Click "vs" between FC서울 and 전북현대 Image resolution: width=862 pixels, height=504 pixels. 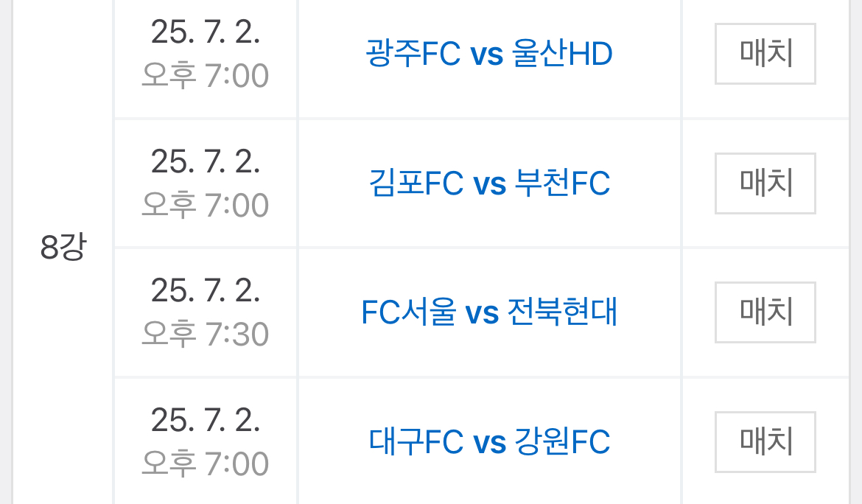click(x=482, y=312)
